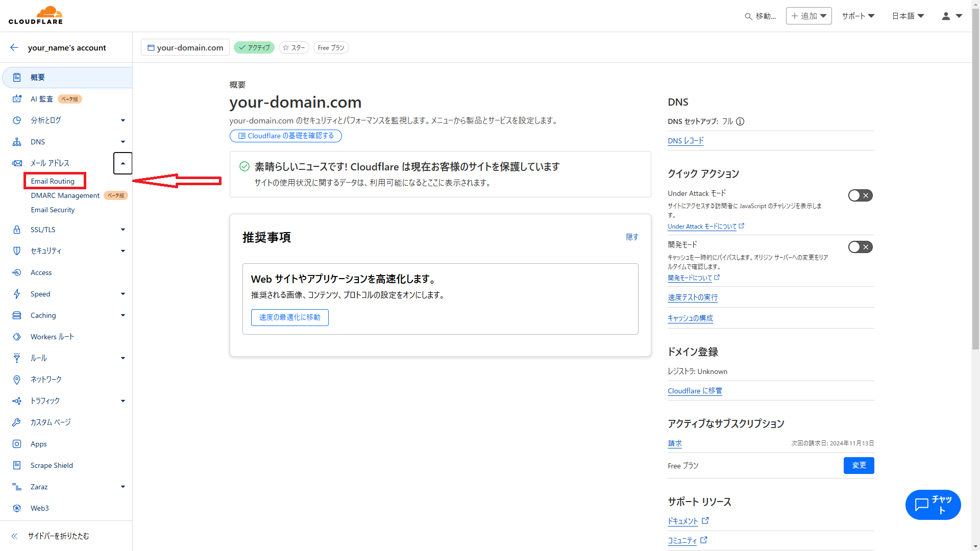
Task: Open DMARC Management
Action: click(65, 195)
